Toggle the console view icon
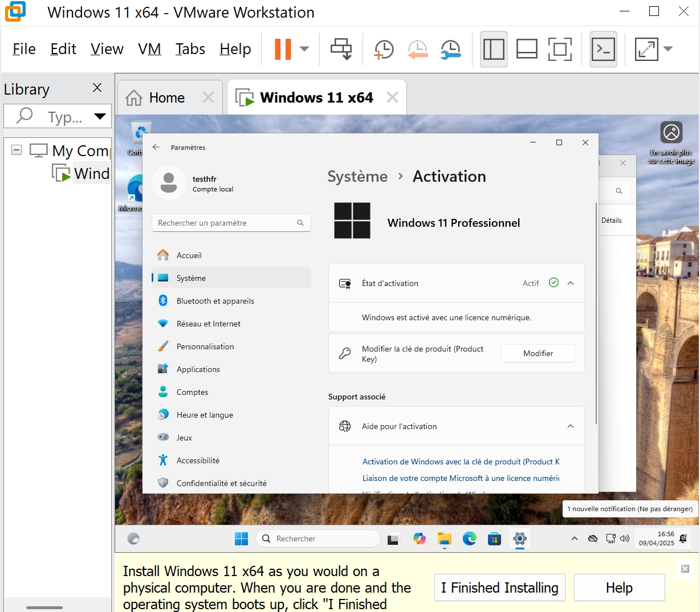The image size is (700, 612). coord(603,50)
